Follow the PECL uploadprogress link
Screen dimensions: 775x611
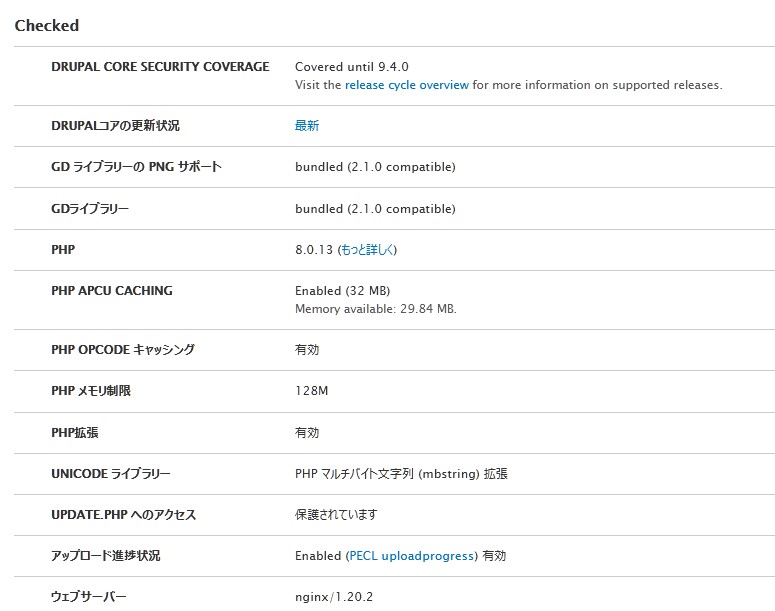[x=411, y=556]
